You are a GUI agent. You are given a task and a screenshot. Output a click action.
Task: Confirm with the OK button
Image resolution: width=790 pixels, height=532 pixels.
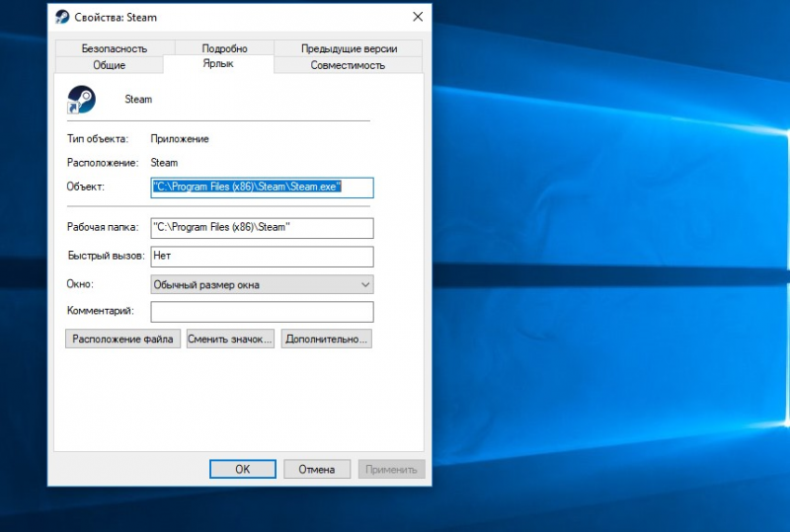[243, 469]
